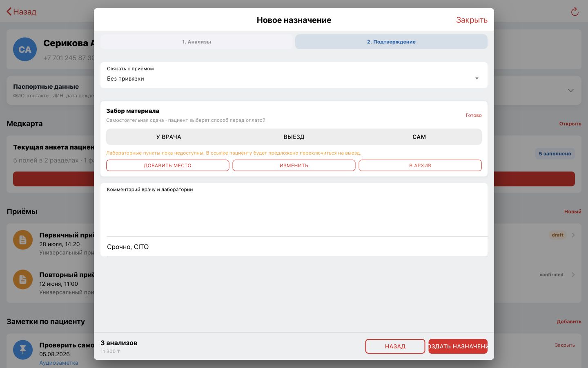588x368 pixels.
Task: Click the ИЗМЕНИТЬ button
Action: [x=294, y=166]
